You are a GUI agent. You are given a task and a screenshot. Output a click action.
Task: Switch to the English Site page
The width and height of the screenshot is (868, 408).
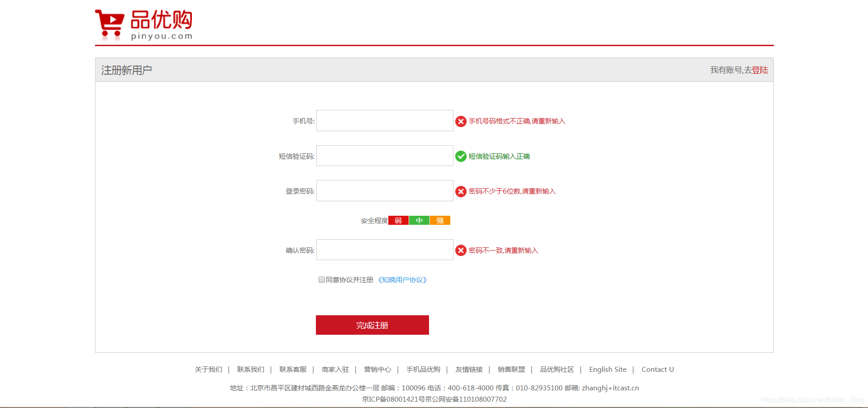pos(607,369)
